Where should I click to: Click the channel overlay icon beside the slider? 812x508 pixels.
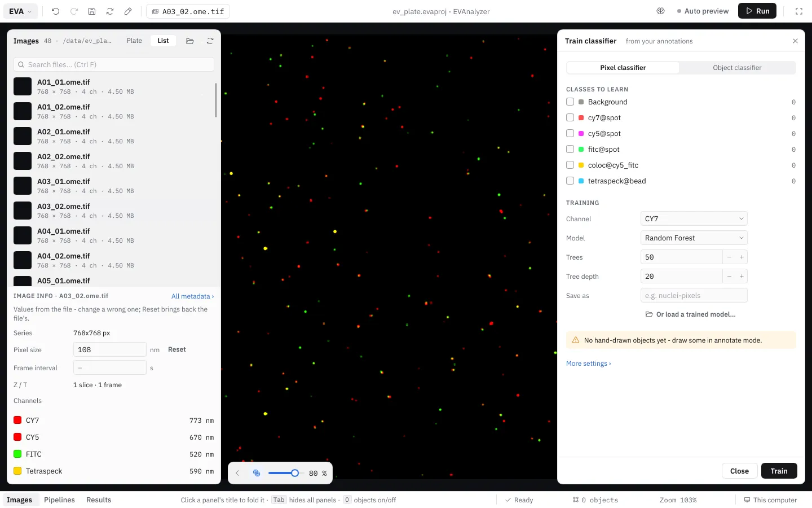pyautogui.click(x=257, y=474)
